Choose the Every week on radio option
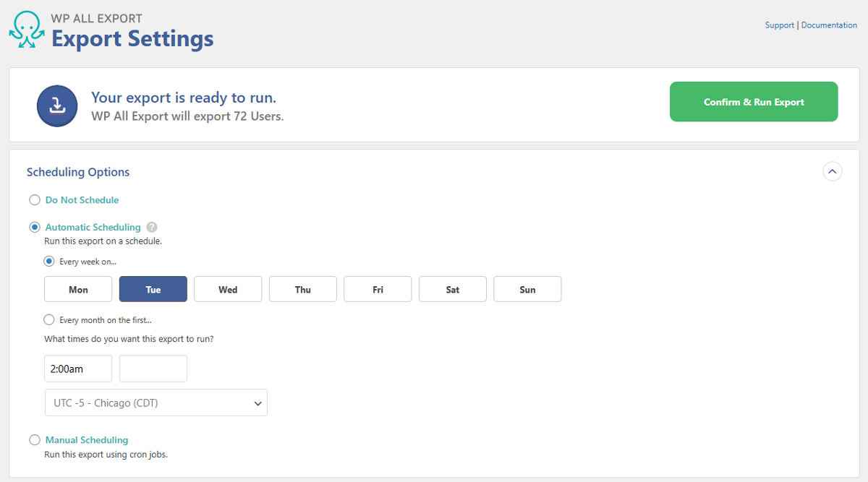 point(49,262)
